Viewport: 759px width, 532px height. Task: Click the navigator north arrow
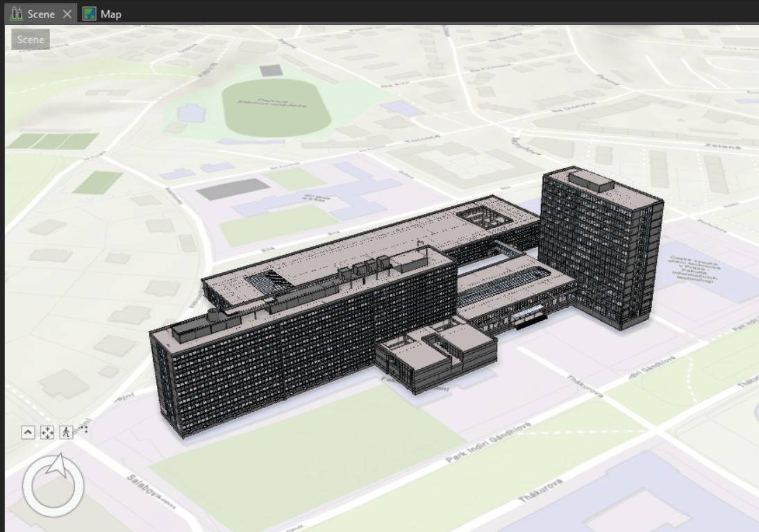57,466
